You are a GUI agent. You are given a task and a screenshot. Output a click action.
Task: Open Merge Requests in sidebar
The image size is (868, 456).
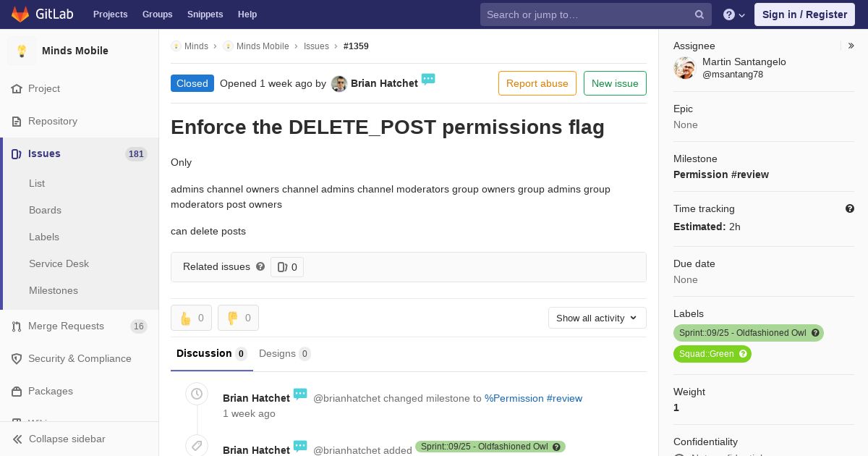[x=66, y=326]
